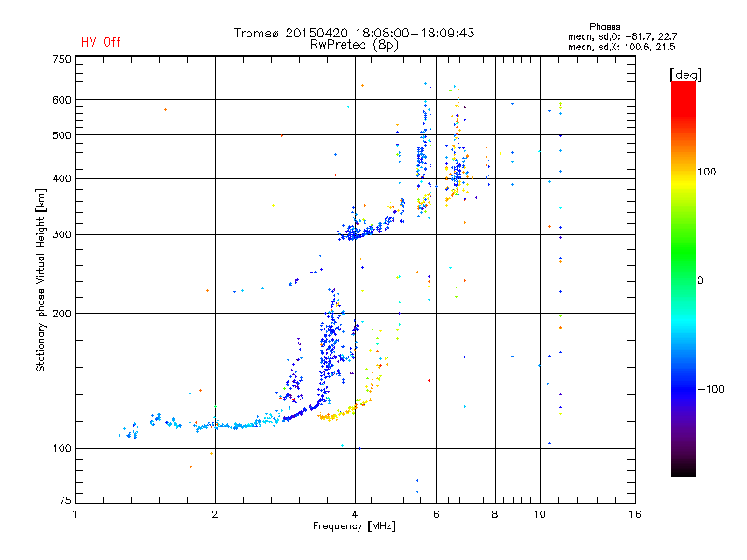Click the y-axis tick label '500'
747x560 pixels.
[x=62, y=135]
